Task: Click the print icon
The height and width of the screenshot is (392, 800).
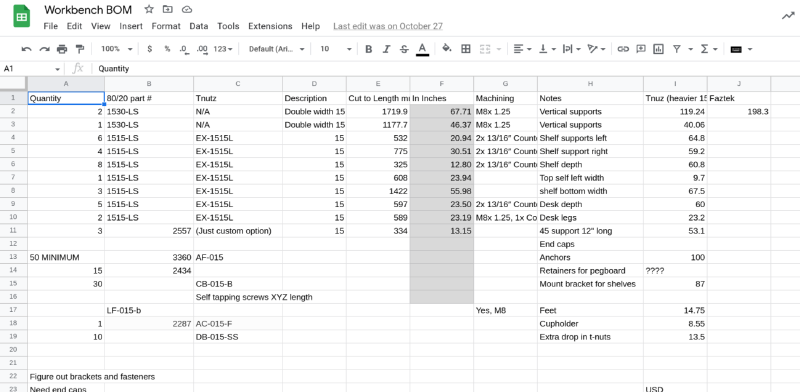Action: [62, 49]
